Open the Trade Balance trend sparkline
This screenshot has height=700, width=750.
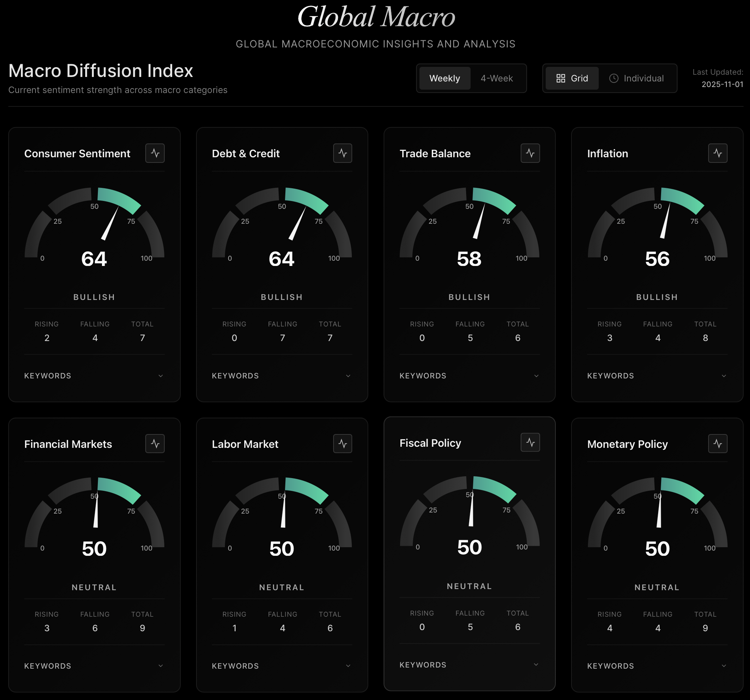click(x=530, y=153)
